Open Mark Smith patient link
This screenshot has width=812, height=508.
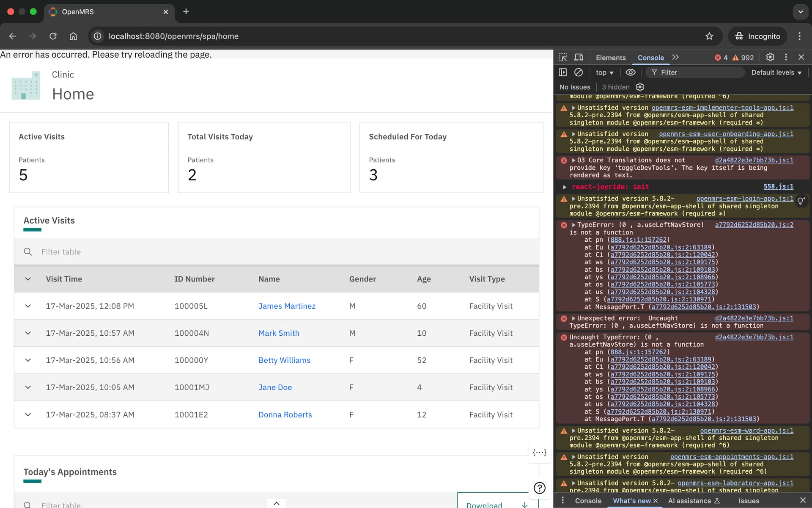[x=279, y=333]
